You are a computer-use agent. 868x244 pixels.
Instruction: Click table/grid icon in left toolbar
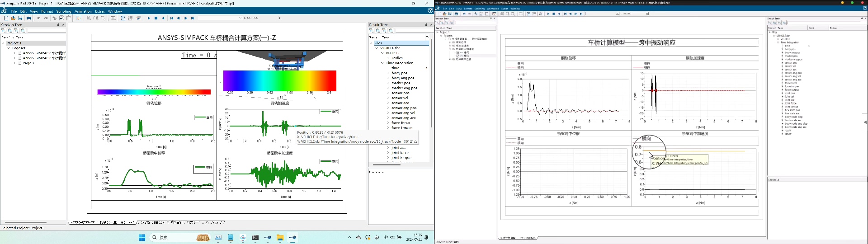click(113, 18)
